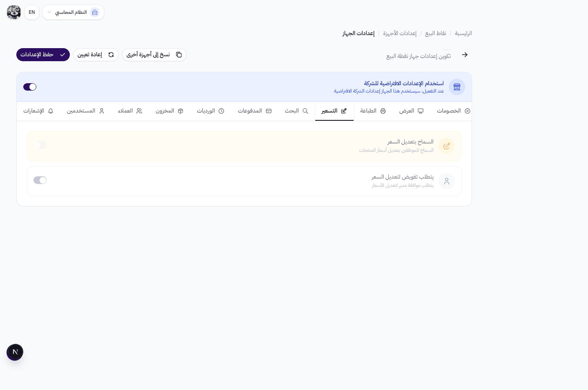Click the box icon on المخزون tab
This screenshot has height=390, width=588.
tap(181, 111)
